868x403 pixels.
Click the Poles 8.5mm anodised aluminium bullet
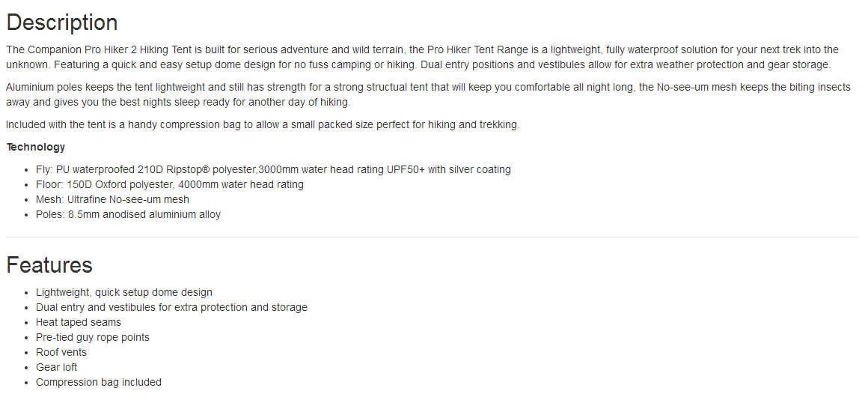[128, 214]
